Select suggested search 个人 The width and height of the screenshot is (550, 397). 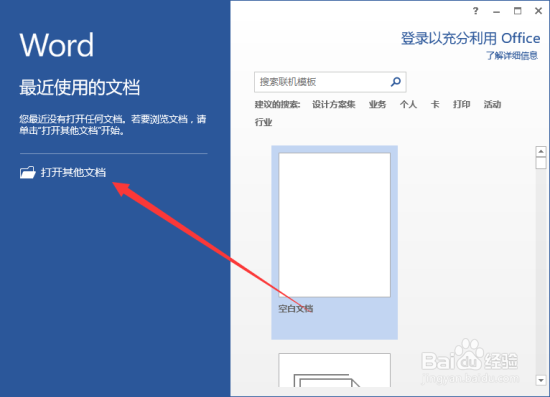(408, 104)
